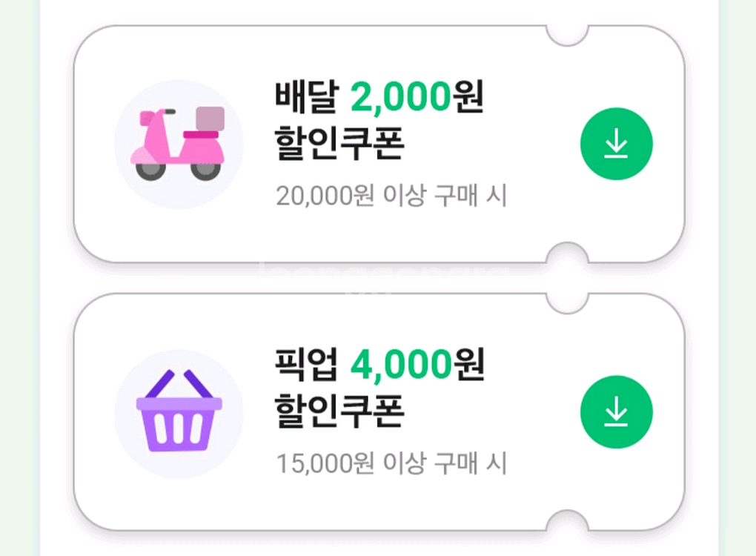Viewport: 756px width, 556px height.
Task: Download the 배달 2,000원 discount coupon
Action: click(616, 144)
